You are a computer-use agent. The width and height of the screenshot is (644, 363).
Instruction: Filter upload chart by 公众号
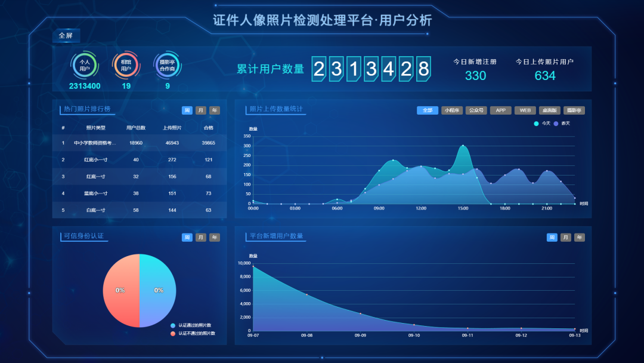click(x=476, y=110)
